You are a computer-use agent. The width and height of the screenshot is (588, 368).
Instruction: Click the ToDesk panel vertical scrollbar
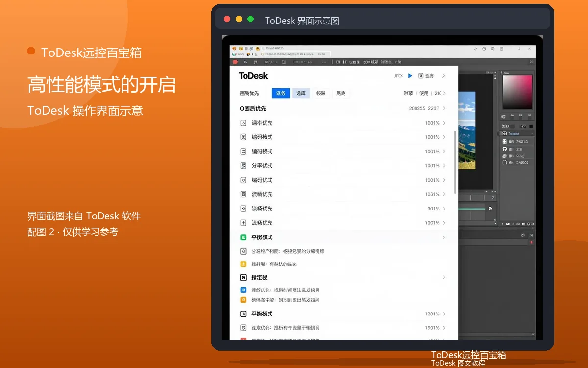(x=456, y=162)
